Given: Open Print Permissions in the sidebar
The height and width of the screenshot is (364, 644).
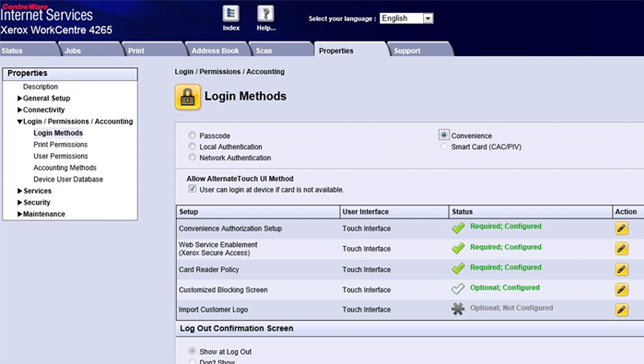Looking at the screenshot, I should 60,145.
